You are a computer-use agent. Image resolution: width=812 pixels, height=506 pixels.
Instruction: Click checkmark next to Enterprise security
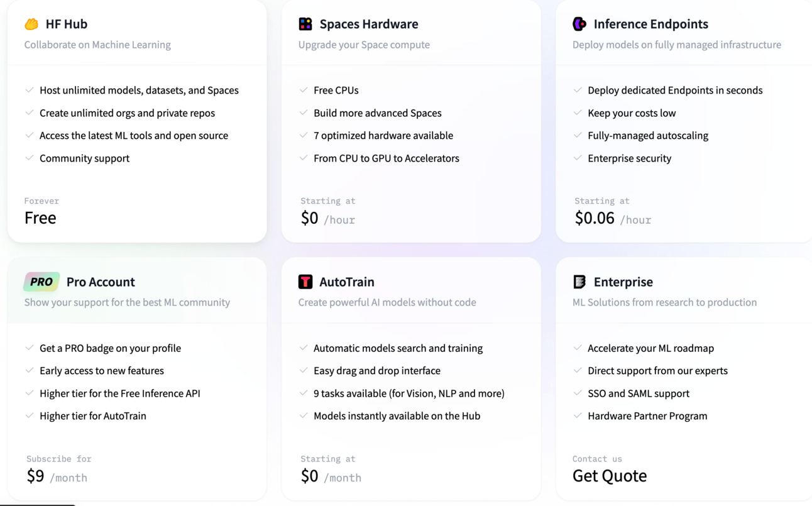[578, 158]
